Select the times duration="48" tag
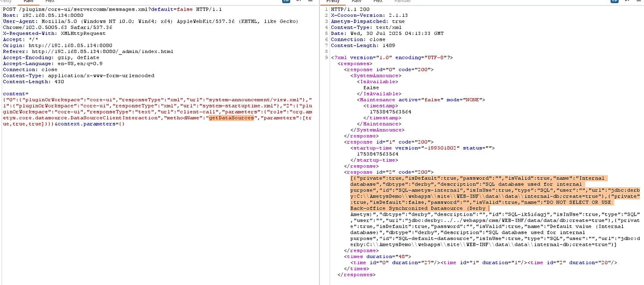The height and width of the screenshot is (285, 644). 377,256
